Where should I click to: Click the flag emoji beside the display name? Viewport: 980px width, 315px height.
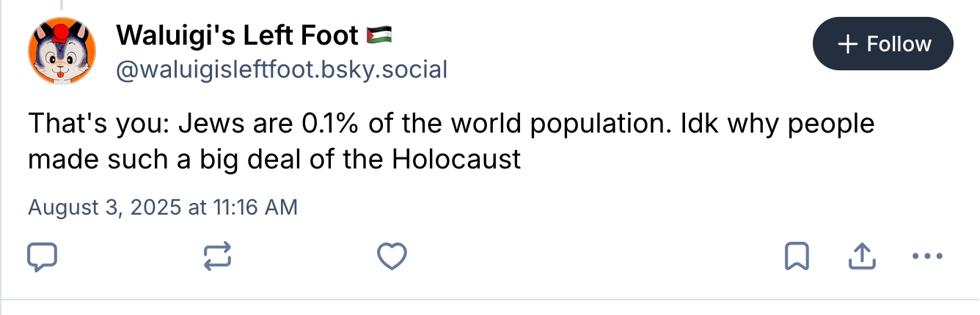[x=379, y=34]
